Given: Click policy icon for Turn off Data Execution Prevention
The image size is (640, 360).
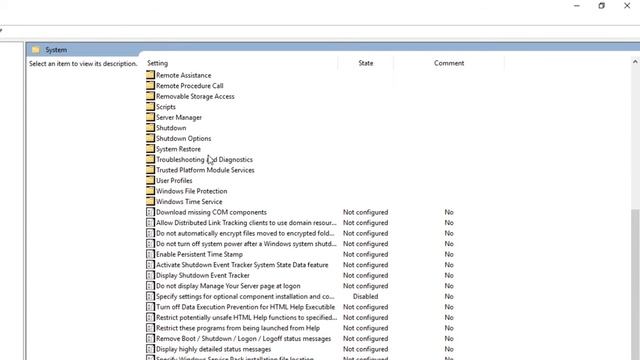Looking at the screenshot, I should [x=150, y=307].
